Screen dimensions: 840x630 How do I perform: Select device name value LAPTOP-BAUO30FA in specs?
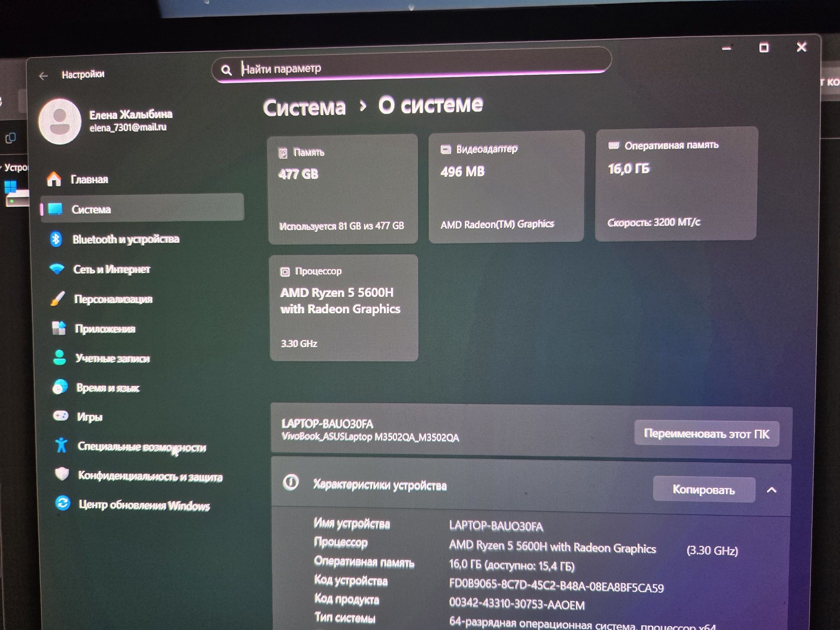pyautogui.click(x=496, y=526)
